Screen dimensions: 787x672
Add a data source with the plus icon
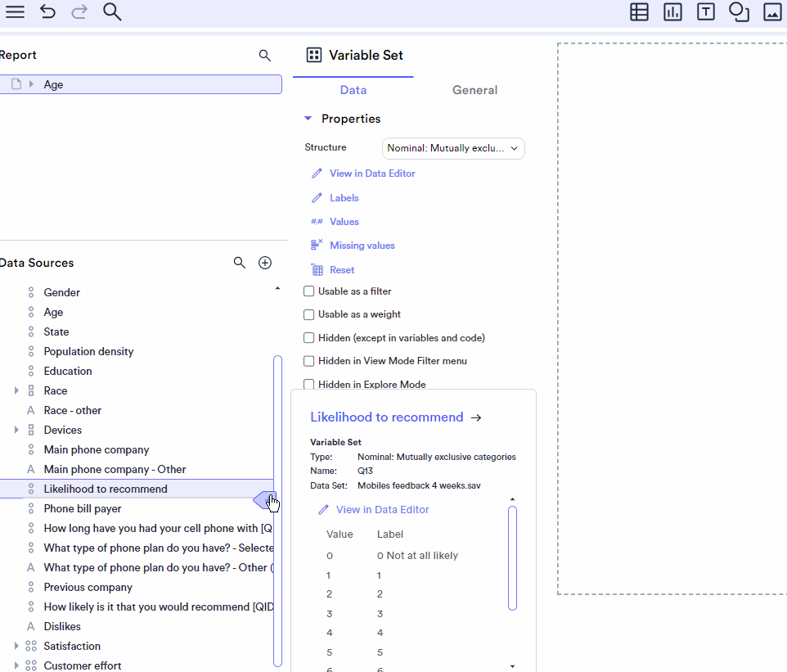pos(264,263)
